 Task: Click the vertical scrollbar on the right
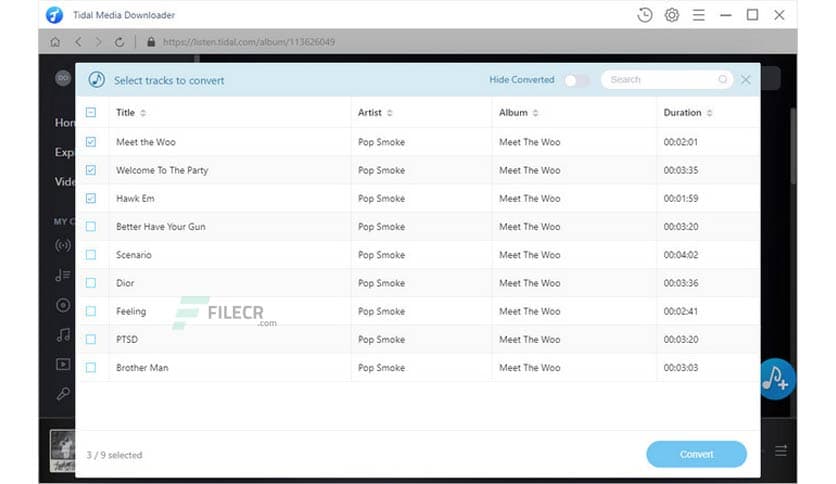[793, 147]
